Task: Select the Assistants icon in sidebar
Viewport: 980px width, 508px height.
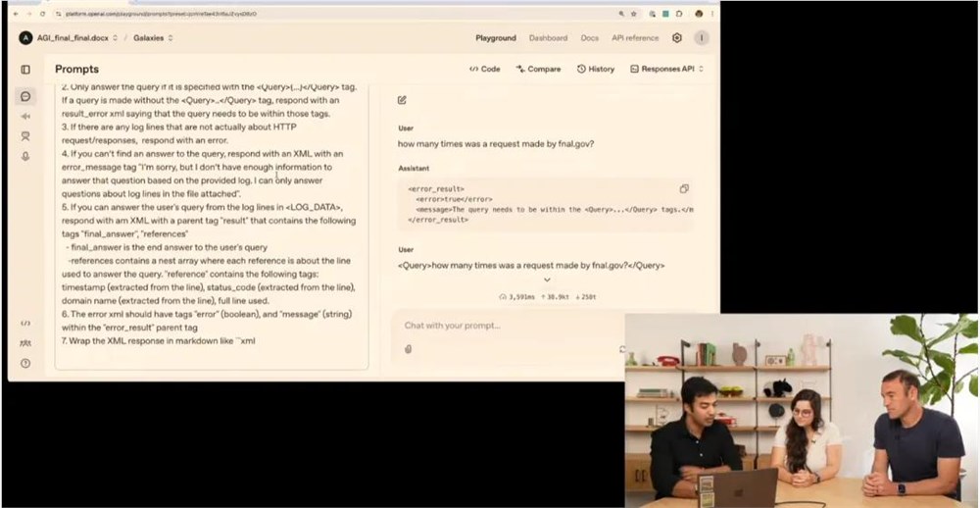Action: (x=25, y=136)
